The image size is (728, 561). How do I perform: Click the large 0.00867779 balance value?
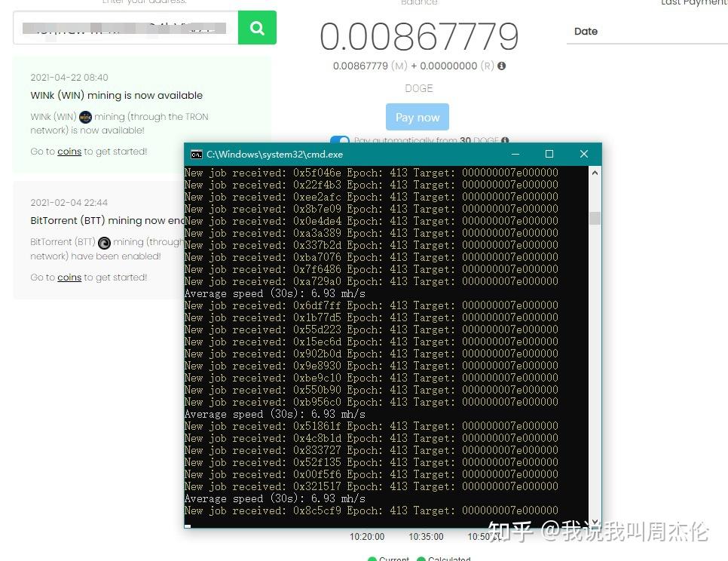click(x=419, y=37)
